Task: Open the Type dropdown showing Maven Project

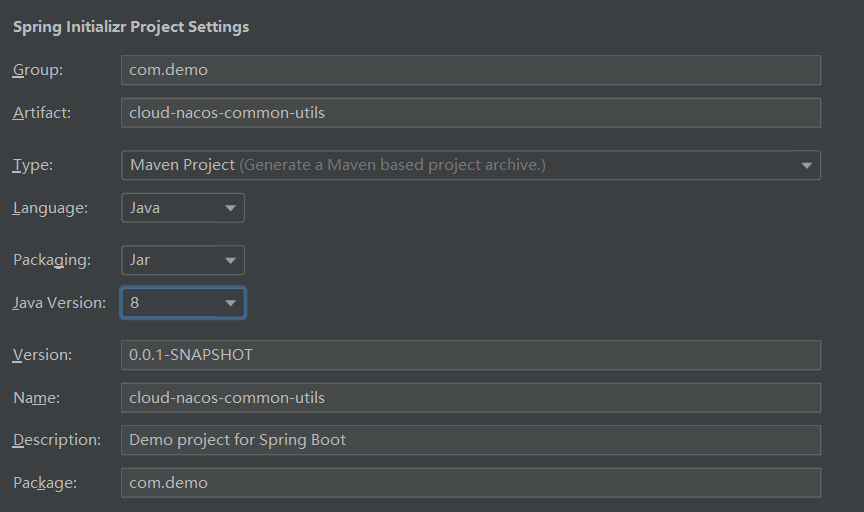Action: coord(470,165)
